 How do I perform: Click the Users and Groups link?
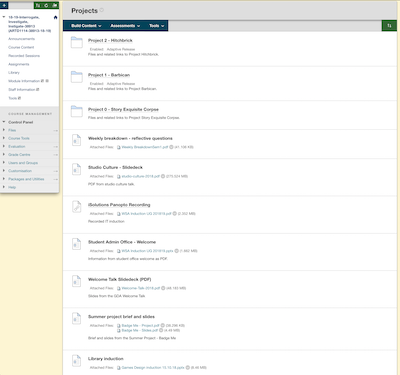pyautogui.click(x=23, y=163)
